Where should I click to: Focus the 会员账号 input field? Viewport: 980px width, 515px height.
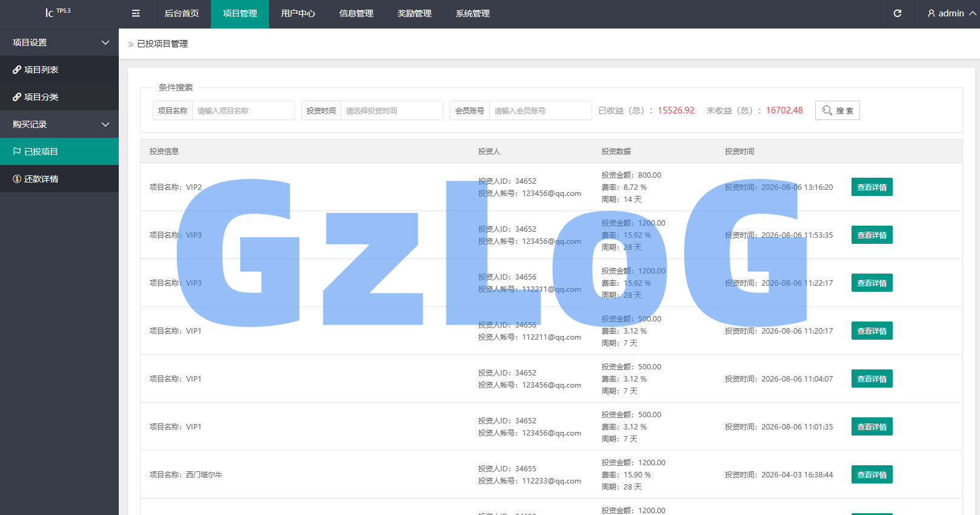[540, 110]
